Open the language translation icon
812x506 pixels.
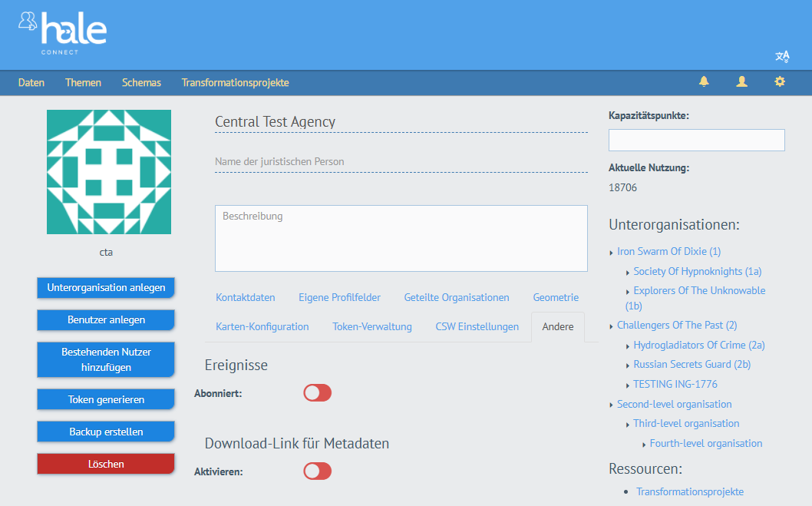click(x=782, y=56)
